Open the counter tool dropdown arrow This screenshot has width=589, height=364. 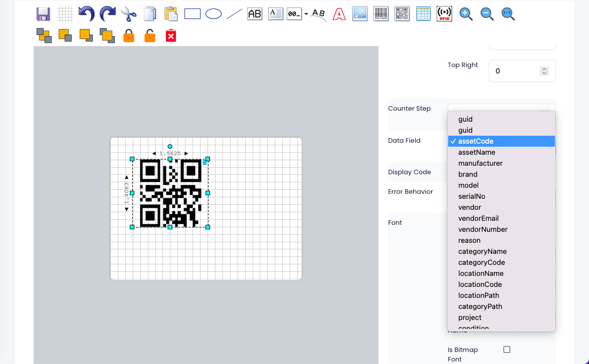pyautogui.click(x=306, y=14)
